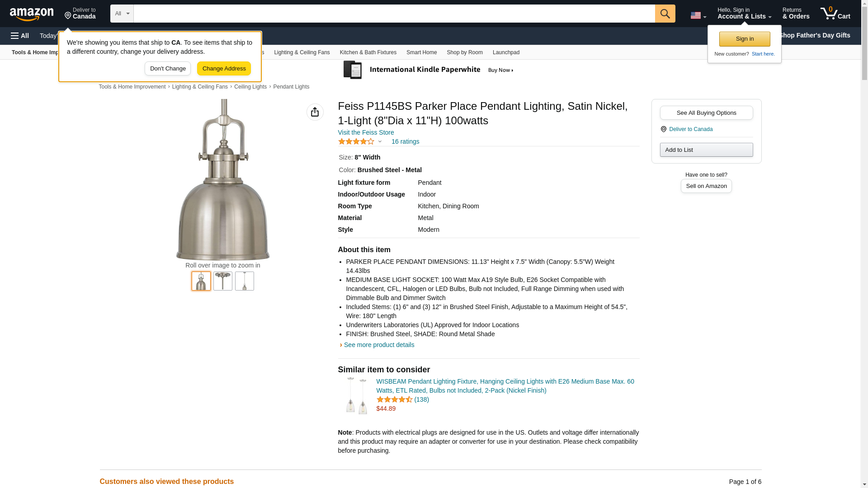The image size is (868, 488).
Task: Expand the Account & Lists dropdown
Action: tap(744, 14)
